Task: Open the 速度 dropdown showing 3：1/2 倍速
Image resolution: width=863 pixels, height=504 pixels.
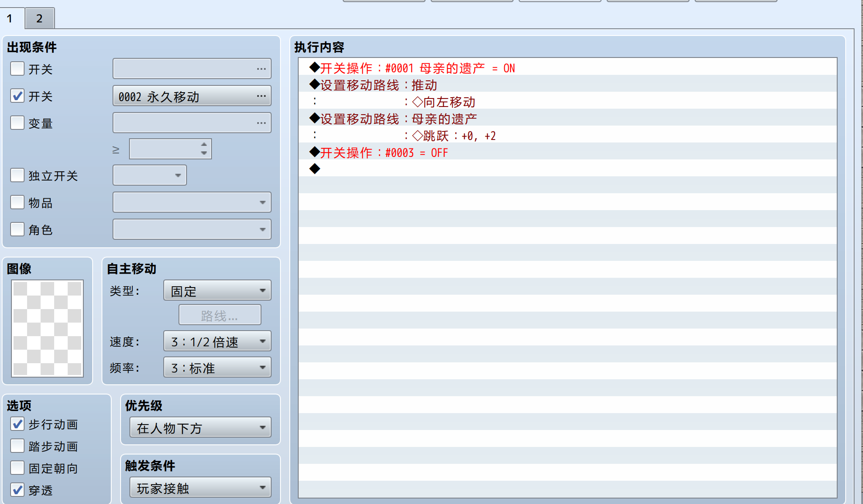Action: pos(217,341)
